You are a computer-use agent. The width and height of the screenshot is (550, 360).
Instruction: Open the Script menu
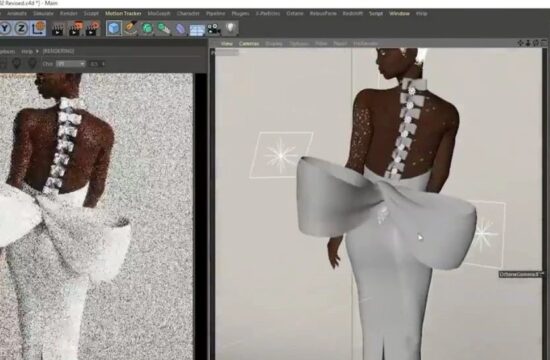point(376,14)
